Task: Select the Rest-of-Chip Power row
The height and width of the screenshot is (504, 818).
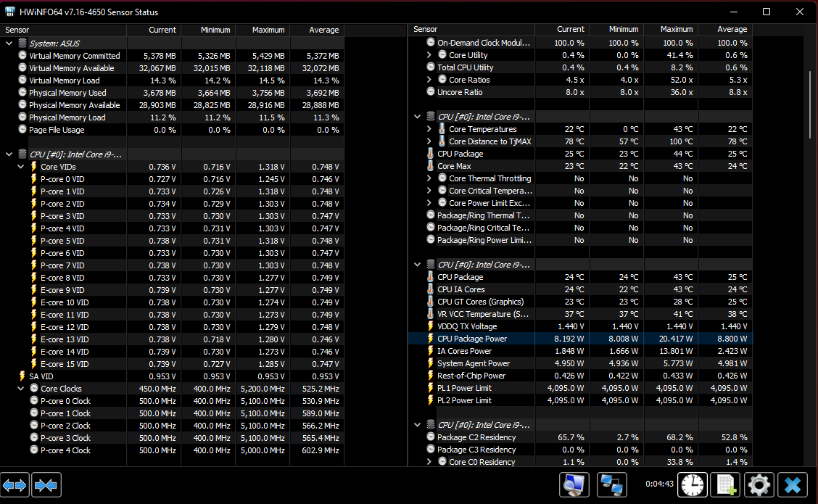Action: (x=580, y=376)
